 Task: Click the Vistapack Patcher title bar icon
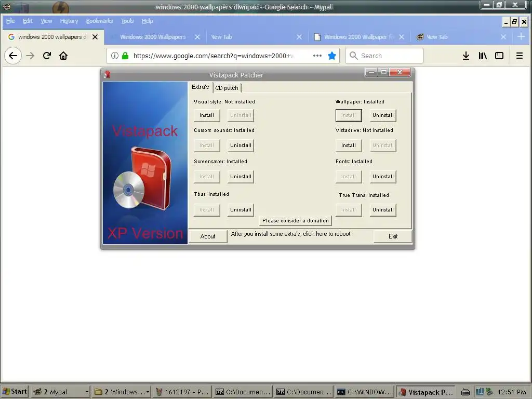click(107, 74)
